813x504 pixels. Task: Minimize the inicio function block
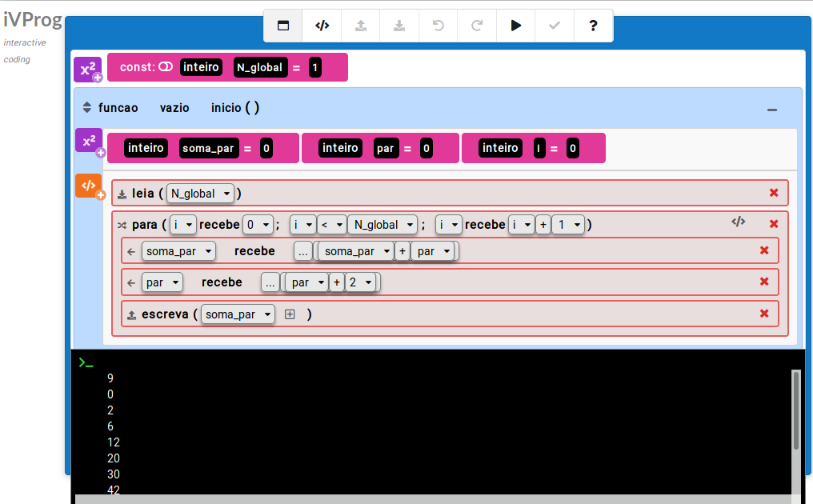[x=772, y=110]
